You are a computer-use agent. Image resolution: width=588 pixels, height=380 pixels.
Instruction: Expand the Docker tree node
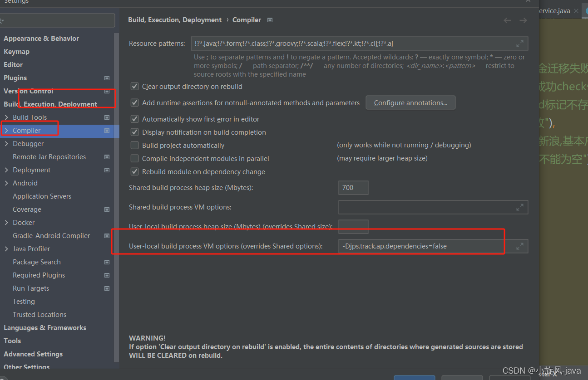point(6,223)
